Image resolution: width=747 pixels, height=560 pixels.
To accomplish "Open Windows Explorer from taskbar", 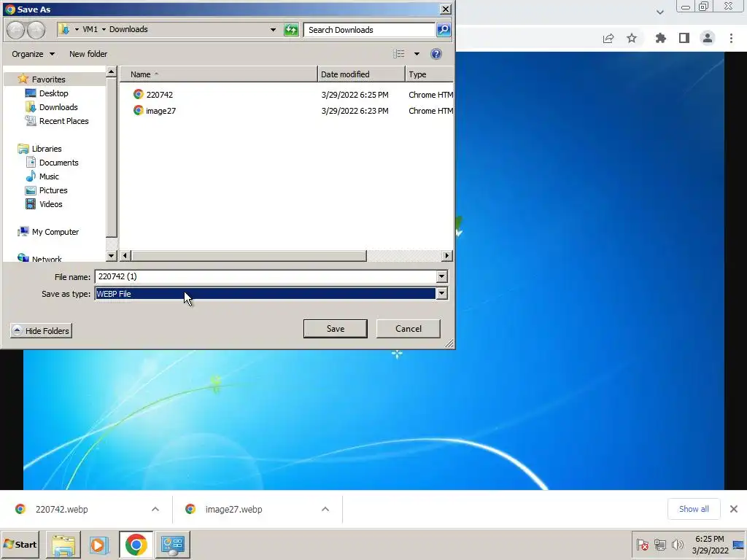I will (x=63, y=545).
